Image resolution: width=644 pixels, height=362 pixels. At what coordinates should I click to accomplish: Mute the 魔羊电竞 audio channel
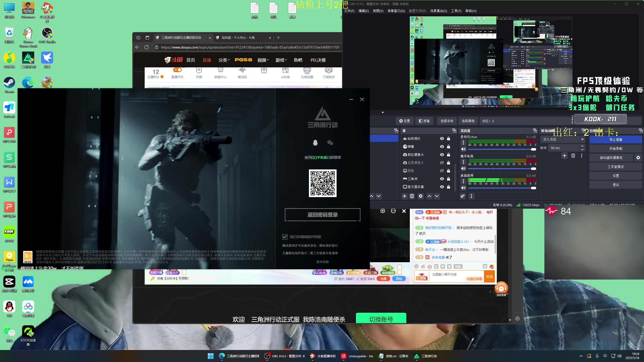[463, 168]
